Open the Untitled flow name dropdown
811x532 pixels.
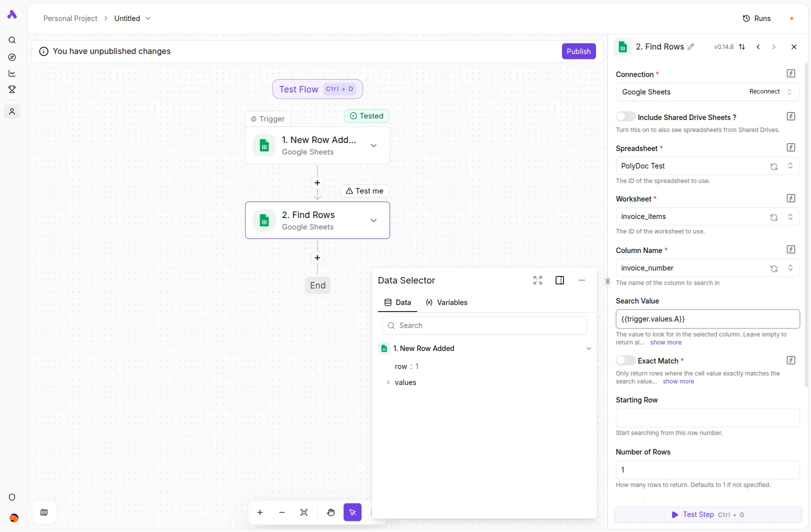(x=148, y=18)
